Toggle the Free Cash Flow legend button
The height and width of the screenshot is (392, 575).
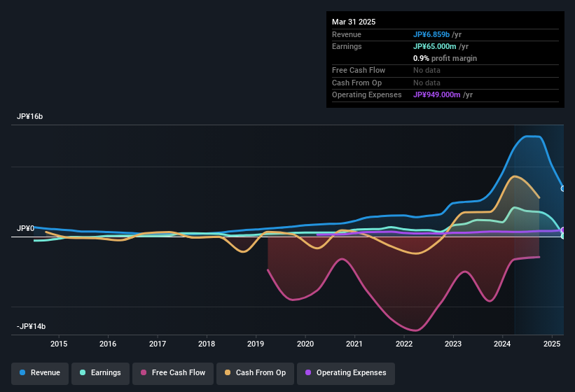click(x=173, y=373)
